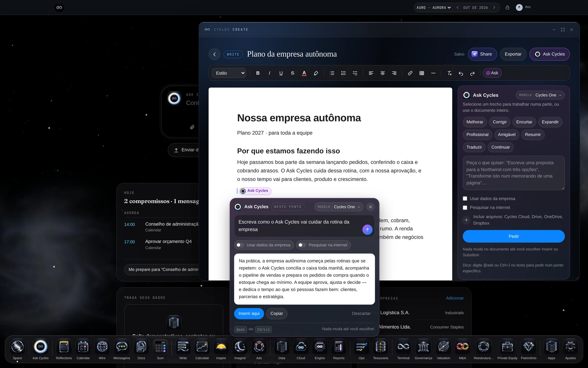Check Usar dados da empresa in side panel
This screenshot has height=368, width=588.
click(465, 198)
